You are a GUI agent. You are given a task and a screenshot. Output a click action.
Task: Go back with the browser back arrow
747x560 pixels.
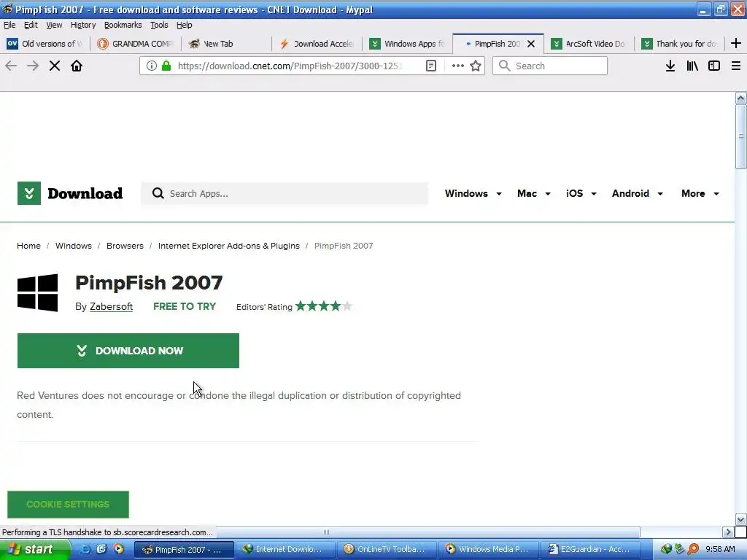(x=11, y=66)
